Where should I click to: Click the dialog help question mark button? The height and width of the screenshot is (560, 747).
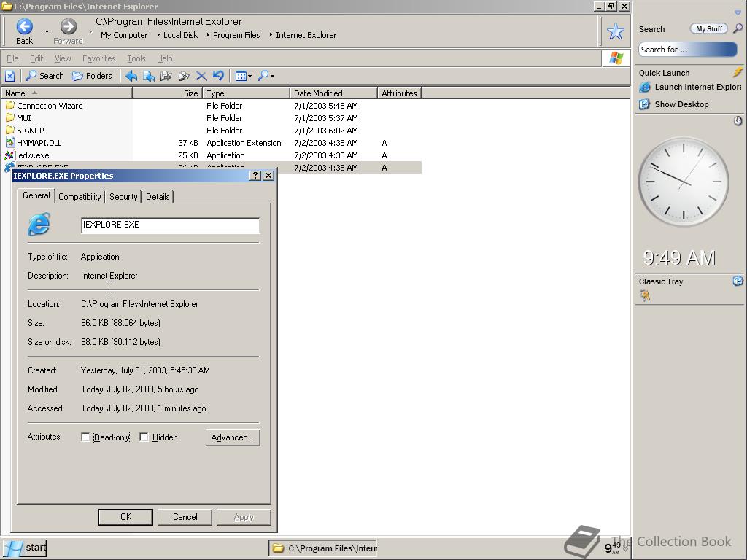[255, 175]
